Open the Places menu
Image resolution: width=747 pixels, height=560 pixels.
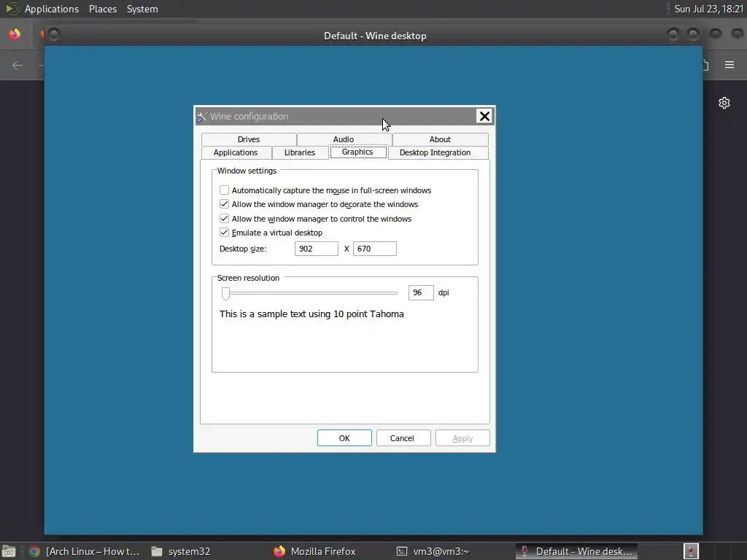click(103, 9)
